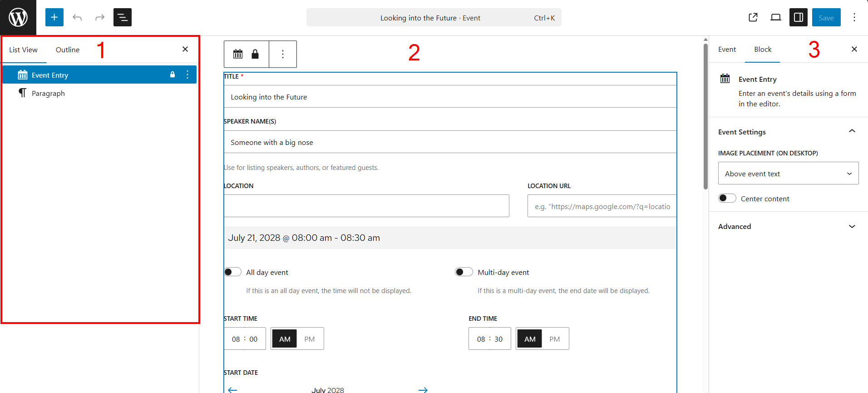The height and width of the screenshot is (393, 868).
Task: Open the command palette from title bar
Action: click(434, 18)
